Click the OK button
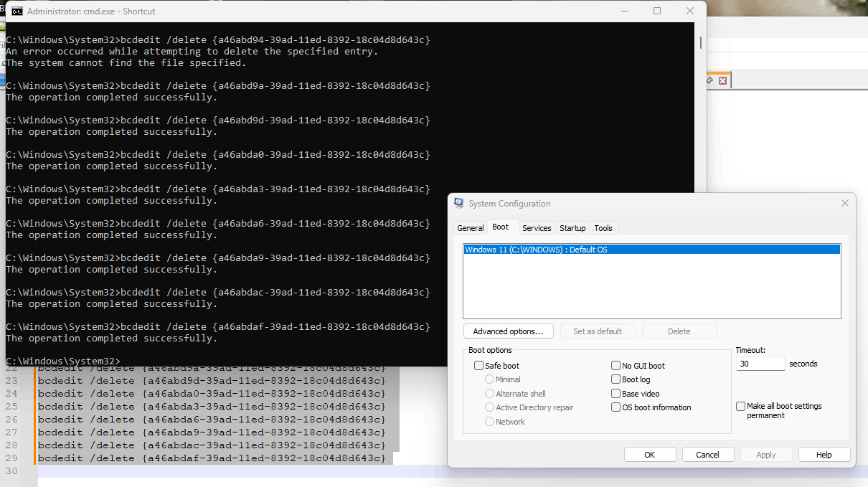 [x=650, y=455]
